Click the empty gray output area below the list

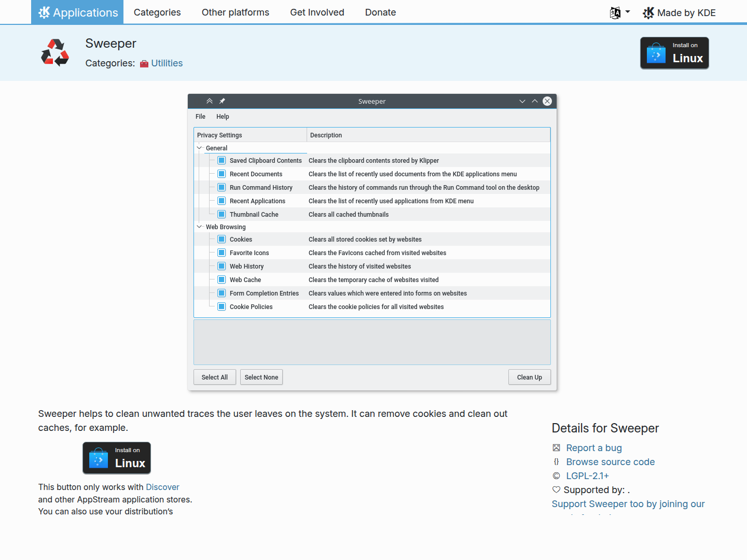(372, 342)
